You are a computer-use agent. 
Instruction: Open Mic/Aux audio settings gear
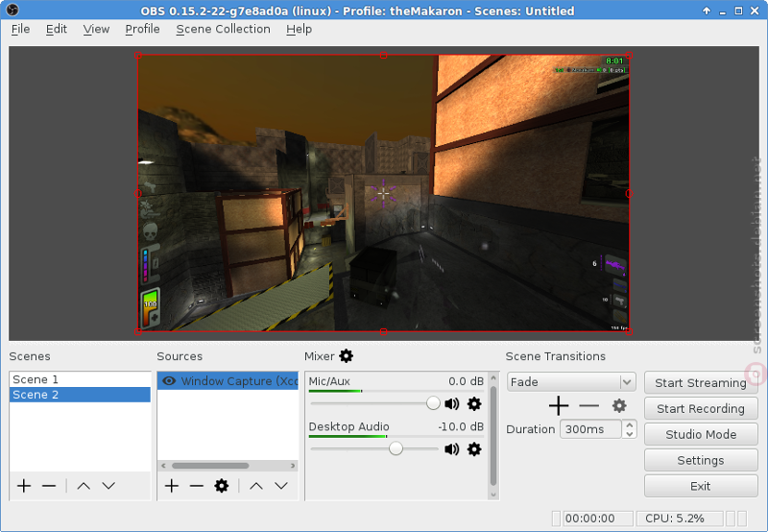pyautogui.click(x=474, y=403)
